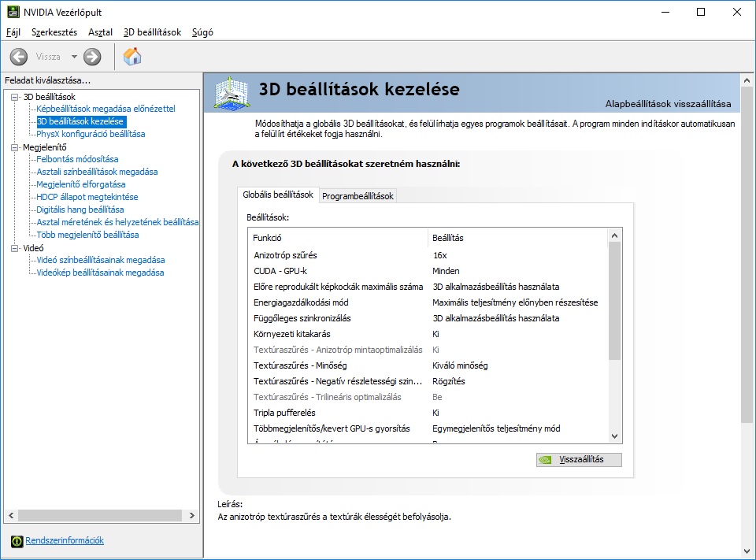Click the NVIDIA app icon in title bar
The image size is (756, 560).
(x=13, y=12)
